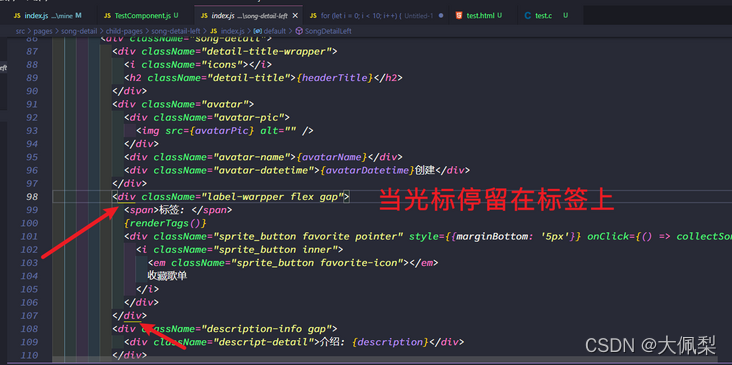The height and width of the screenshot is (365, 732).
Task: Click line number 98 in the gutter
Action: pyautogui.click(x=32, y=197)
